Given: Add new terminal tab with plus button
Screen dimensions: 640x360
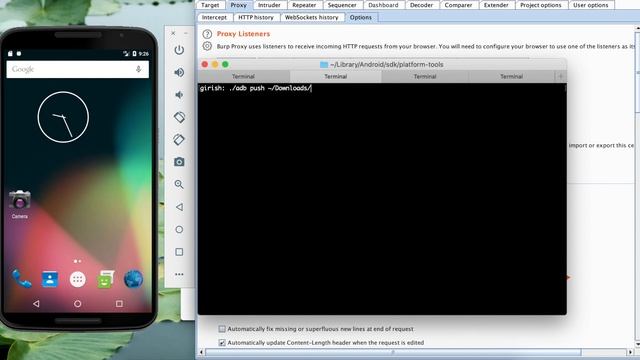Looking at the screenshot, I should (560, 76).
